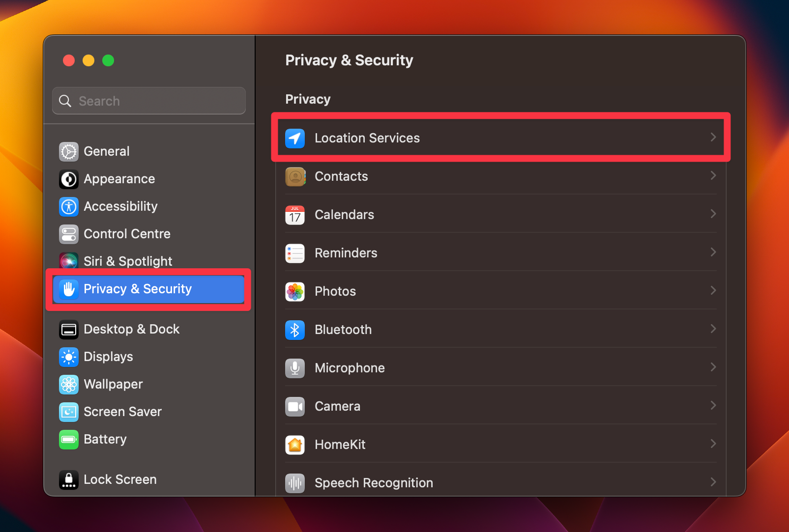The image size is (789, 532).
Task: Open Calendars privacy settings
Action: pos(295,215)
